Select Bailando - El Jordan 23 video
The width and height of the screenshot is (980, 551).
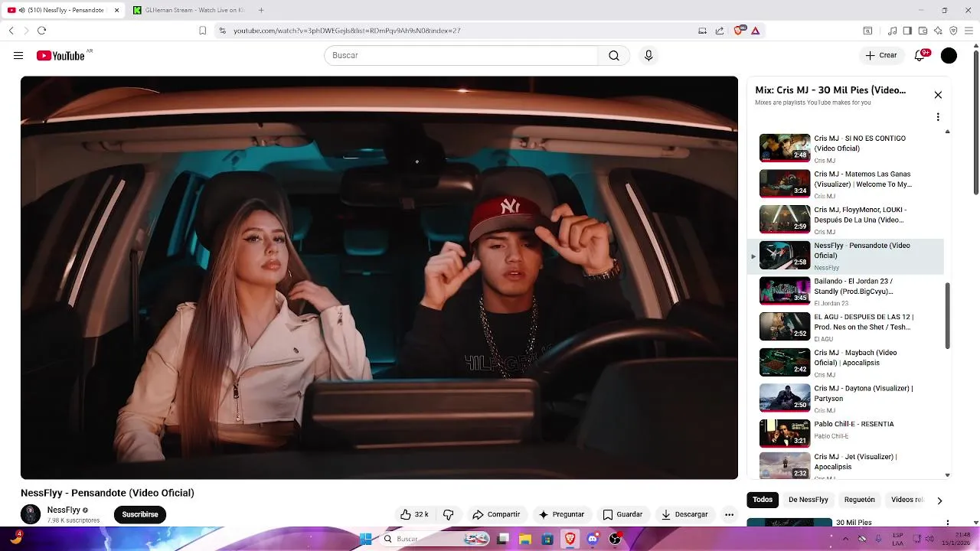845,291
